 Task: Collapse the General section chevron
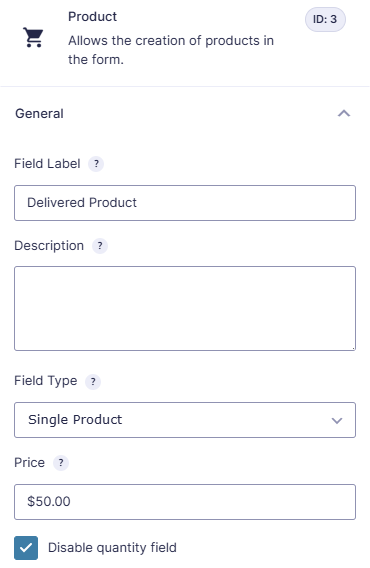pos(344,113)
